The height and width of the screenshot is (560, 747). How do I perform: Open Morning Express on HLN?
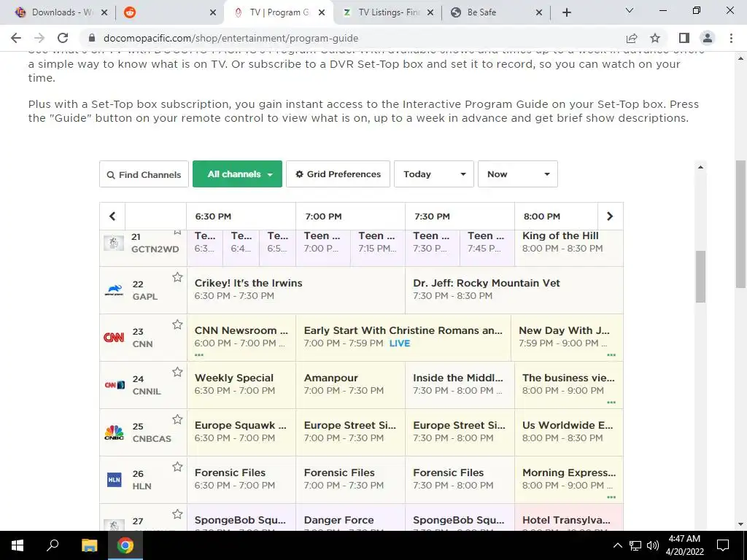tap(569, 480)
